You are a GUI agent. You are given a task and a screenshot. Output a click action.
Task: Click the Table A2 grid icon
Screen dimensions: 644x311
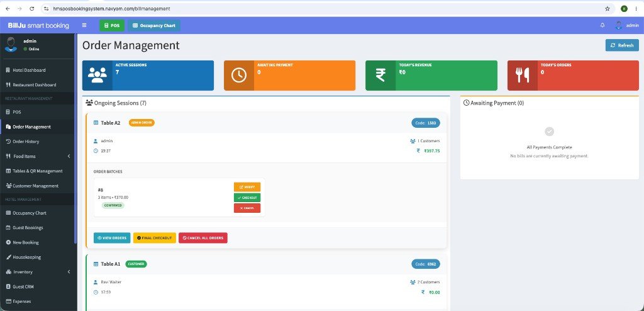(96, 123)
